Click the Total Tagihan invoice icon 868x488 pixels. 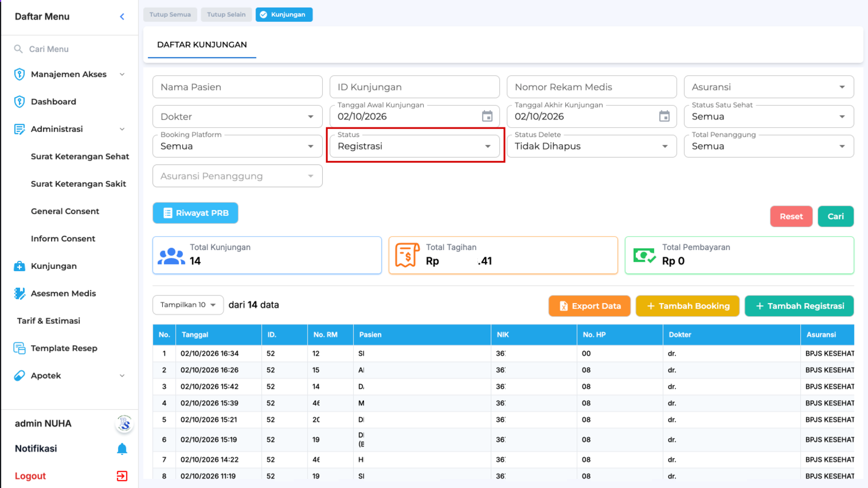click(407, 255)
